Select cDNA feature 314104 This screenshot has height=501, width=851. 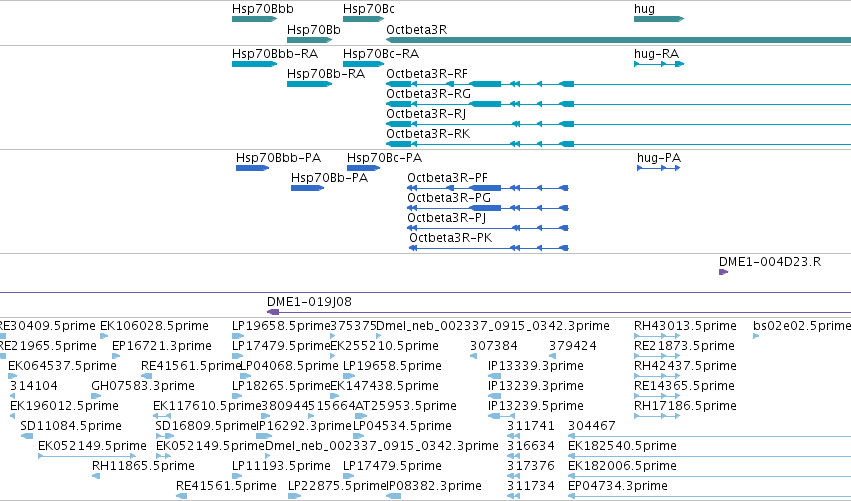point(34,386)
